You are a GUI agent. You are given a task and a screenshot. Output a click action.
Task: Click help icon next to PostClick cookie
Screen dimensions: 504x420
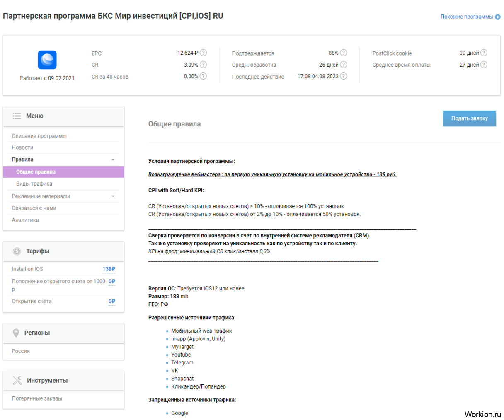coord(484,53)
